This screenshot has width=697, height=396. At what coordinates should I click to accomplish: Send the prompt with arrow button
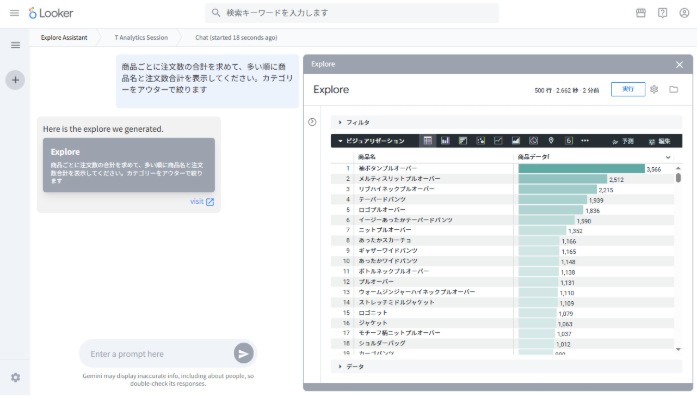pyautogui.click(x=244, y=354)
